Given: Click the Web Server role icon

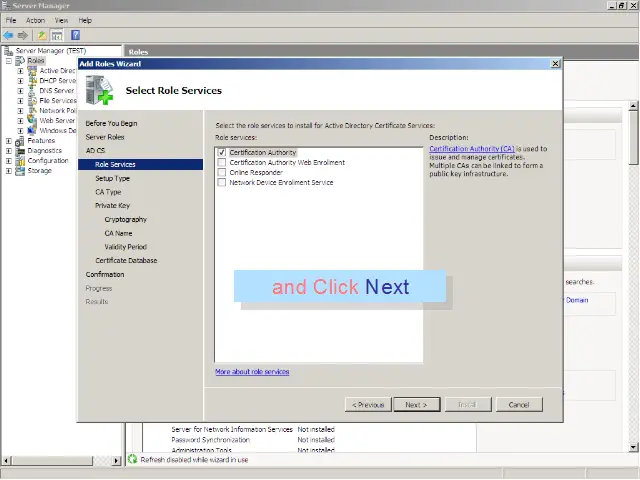Looking at the screenshot, I should (x=32, y=120).
